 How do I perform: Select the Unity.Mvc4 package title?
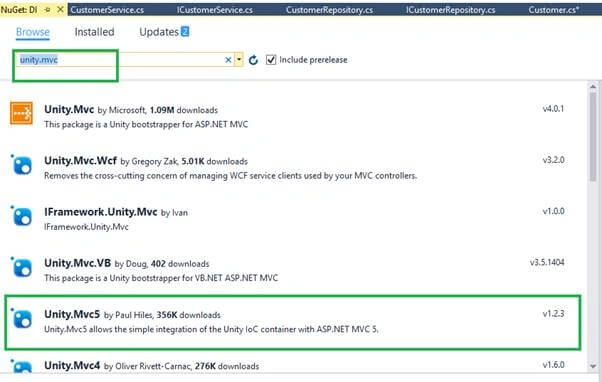point(72,365)
